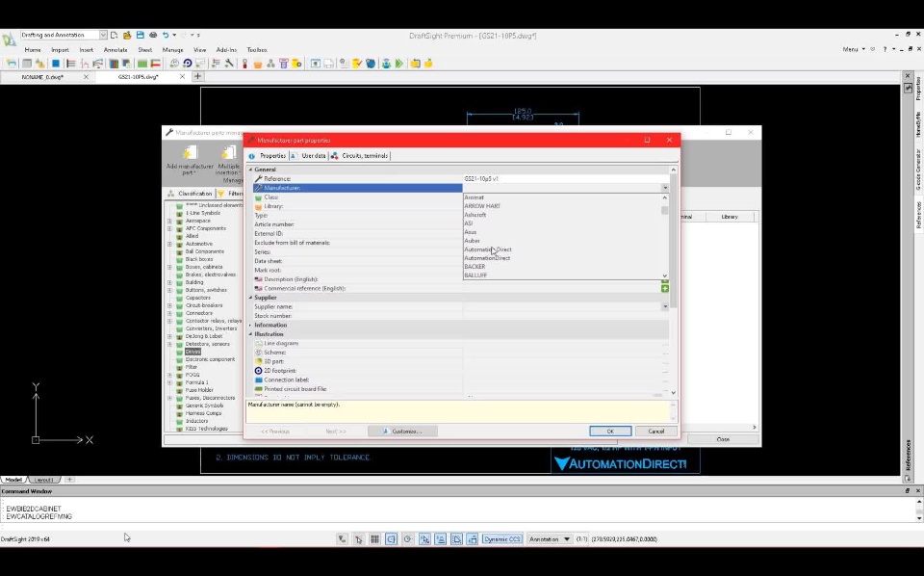
Task: Open the Supplier name dropdown arrow
Action: [x=665, y=306]
